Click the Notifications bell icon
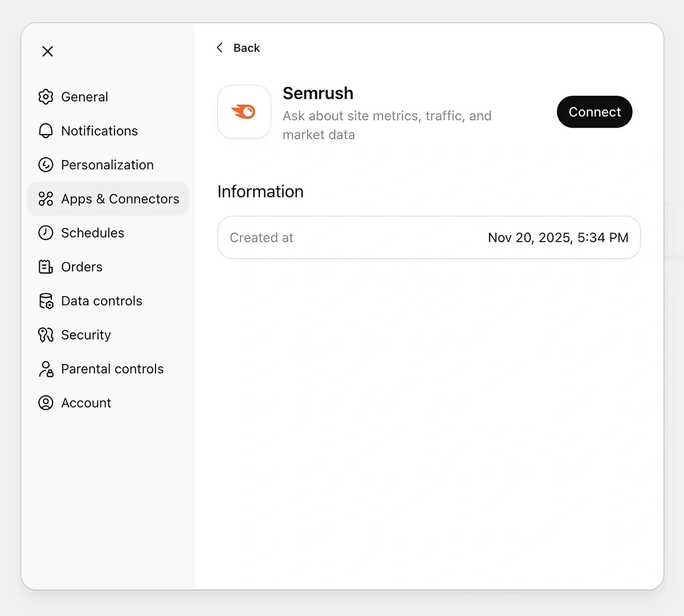 tap(46, 130)
